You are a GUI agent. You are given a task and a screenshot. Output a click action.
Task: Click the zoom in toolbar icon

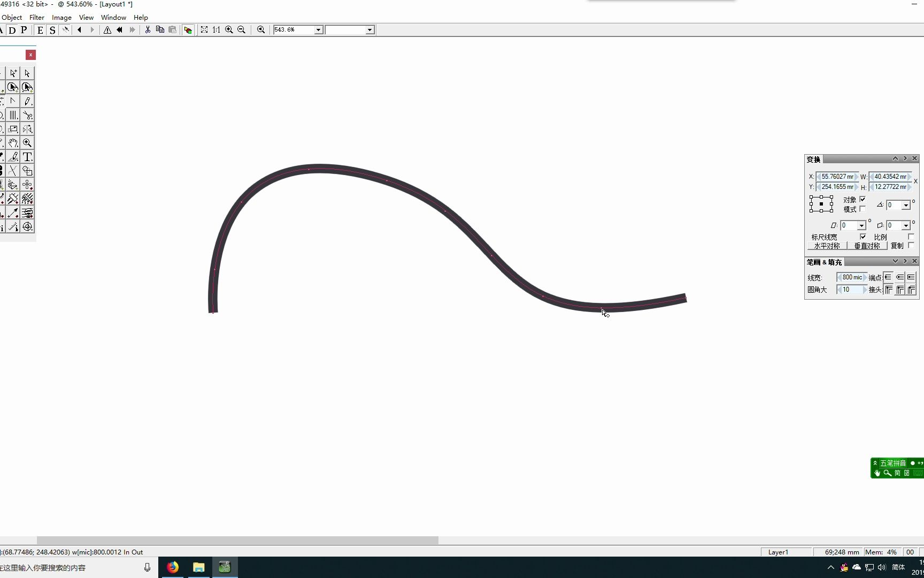click(x=229, y=30)
